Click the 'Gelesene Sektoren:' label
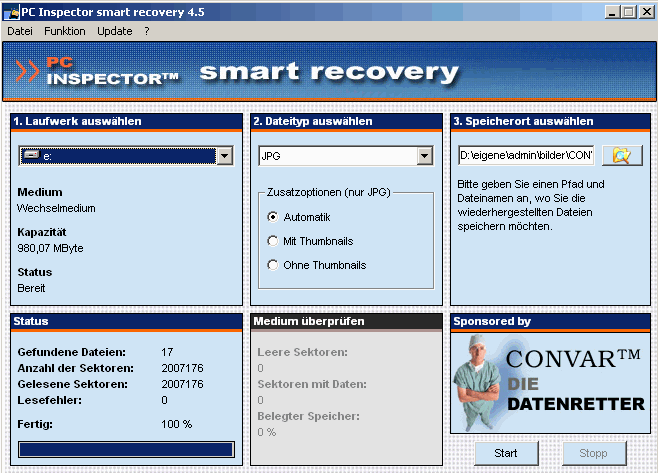Viewport: 658px width, 473px height. 73,384
